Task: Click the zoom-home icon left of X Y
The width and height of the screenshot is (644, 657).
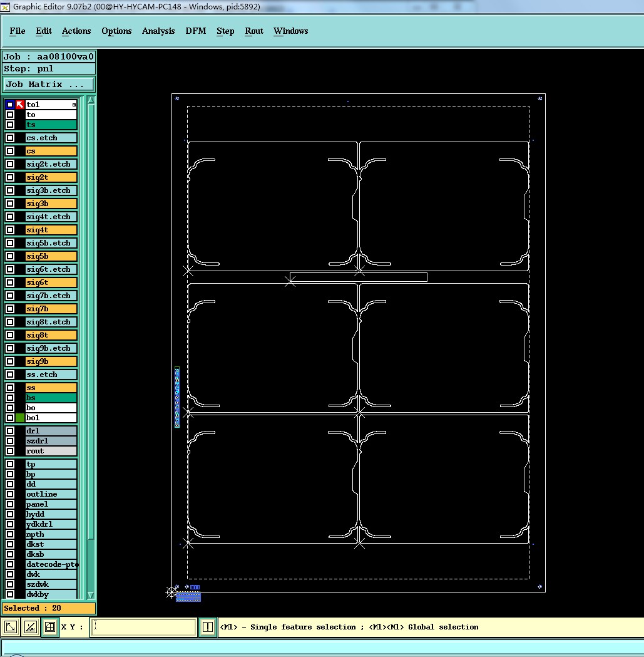Action: (x=11, y=627)
